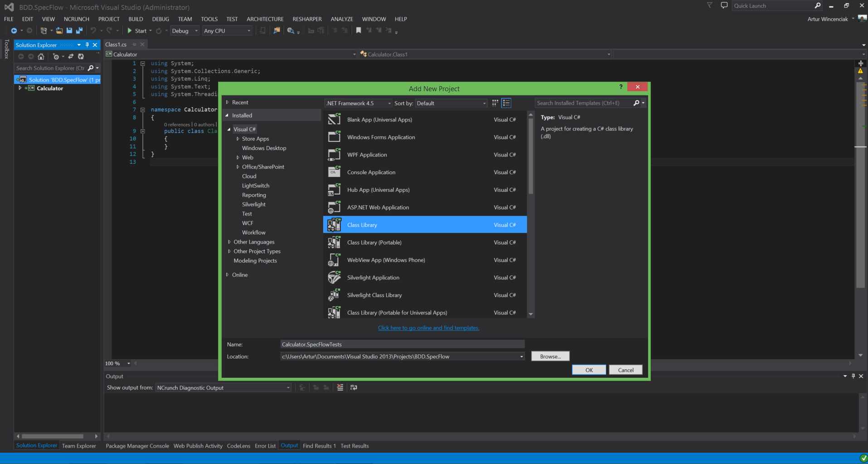This screenshot has width=868, height=464.
Task: Click the bookmark icon in the toolbar
Action: [359, 31]
